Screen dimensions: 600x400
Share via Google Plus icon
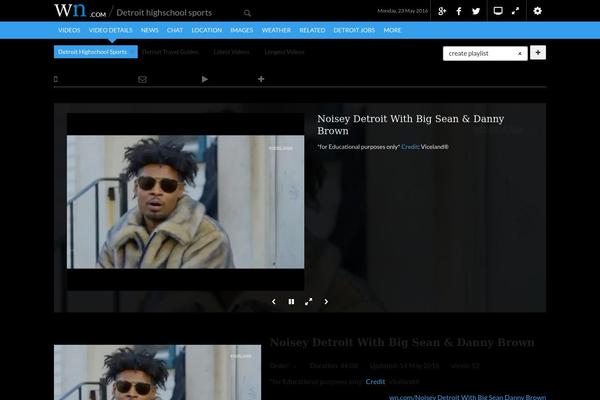point(442,11)
